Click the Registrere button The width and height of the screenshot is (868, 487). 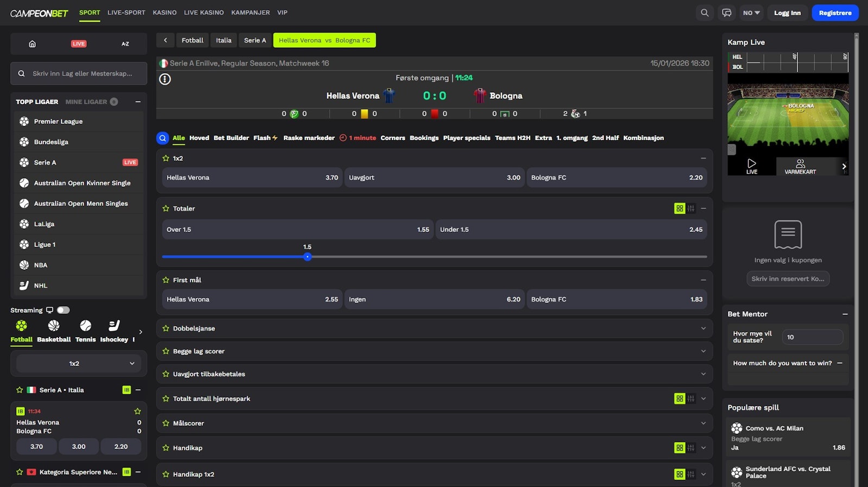pos(835,12)
